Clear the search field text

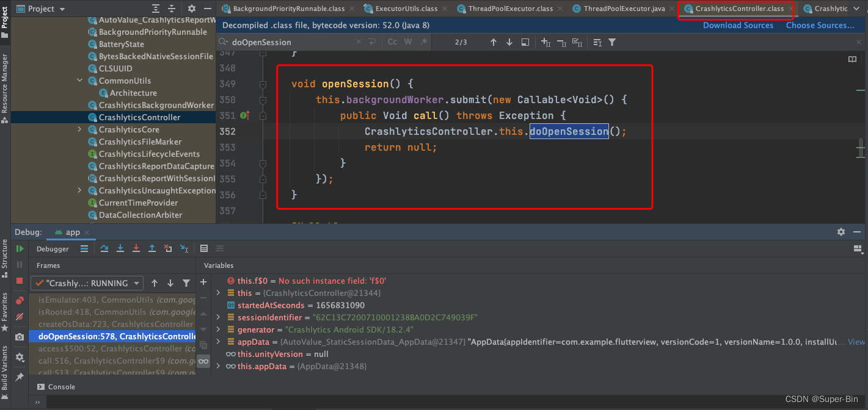(359, 42)
